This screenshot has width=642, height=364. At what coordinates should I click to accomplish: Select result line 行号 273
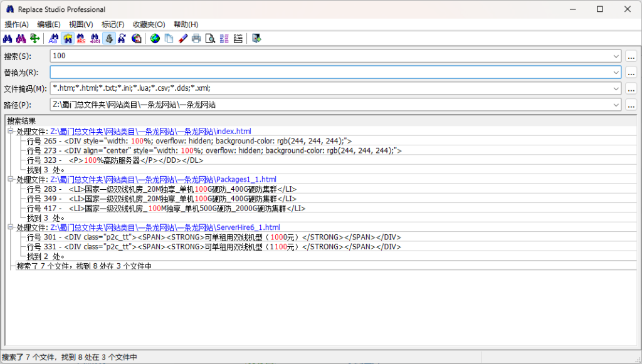[x=214, y=150]
